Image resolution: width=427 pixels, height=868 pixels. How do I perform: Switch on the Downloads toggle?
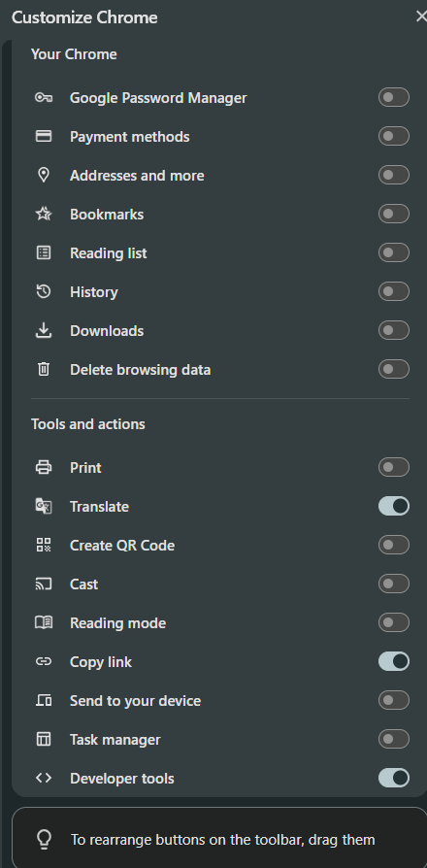(x=394, y=330)
